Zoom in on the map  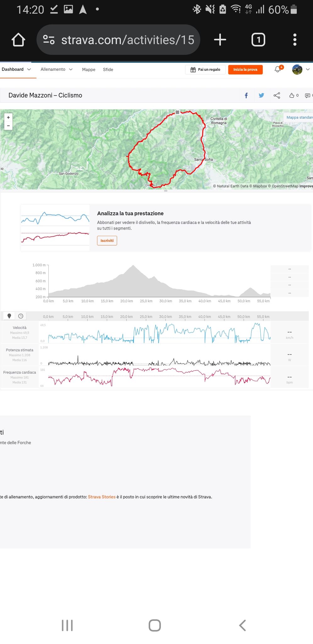tap(8, 117)
